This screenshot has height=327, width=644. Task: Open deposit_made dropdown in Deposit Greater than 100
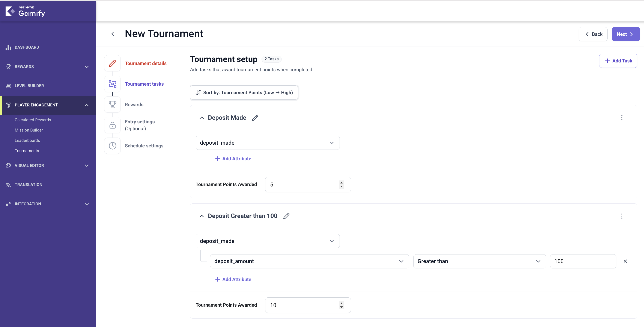tap(268, 241)
